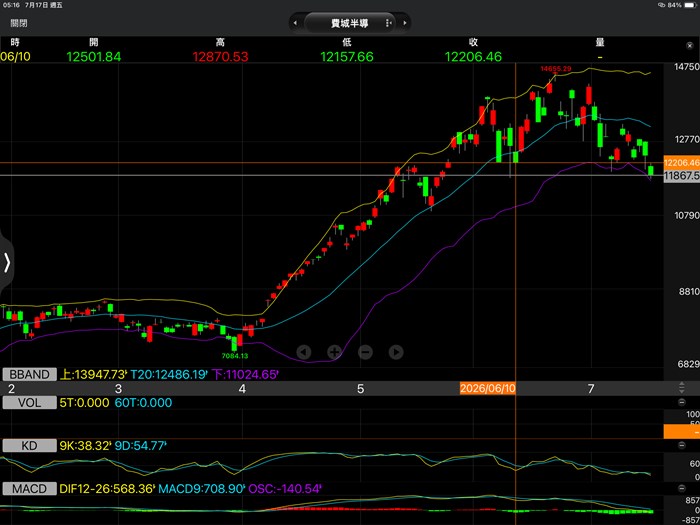Tap the MACD9:708.90 value
Screen dimensions: 700x525
202,489
